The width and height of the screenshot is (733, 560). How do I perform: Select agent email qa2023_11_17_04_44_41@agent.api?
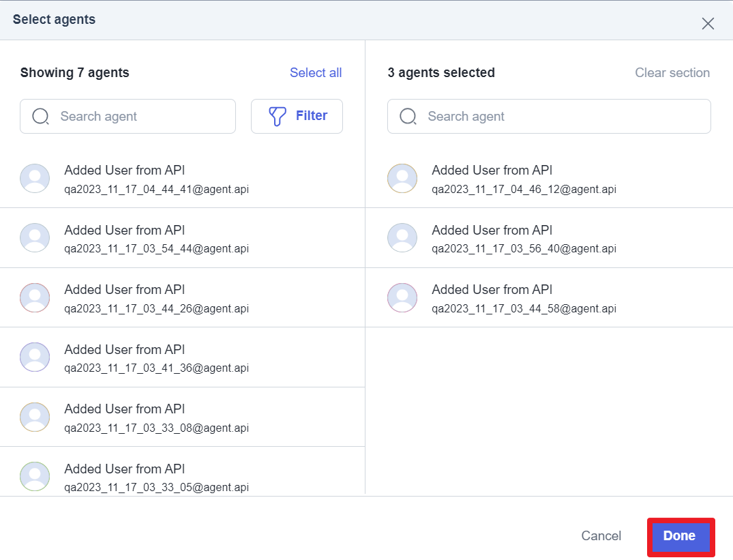[x=156, y=190]
